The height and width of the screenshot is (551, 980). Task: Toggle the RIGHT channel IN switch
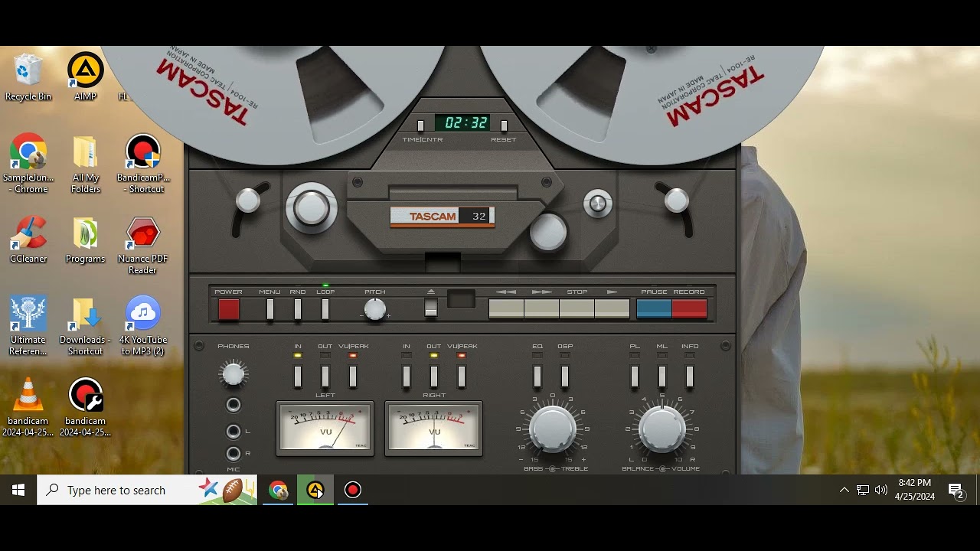click(407, 377)
